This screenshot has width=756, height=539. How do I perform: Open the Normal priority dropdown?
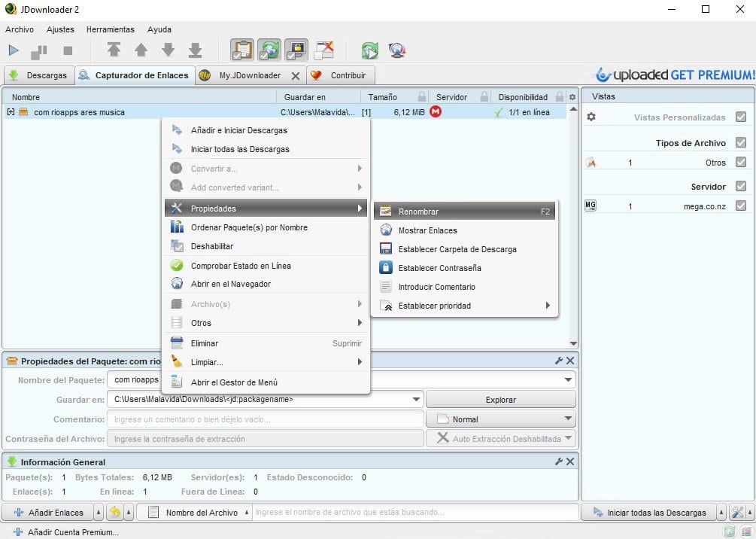tap(500, 419)
